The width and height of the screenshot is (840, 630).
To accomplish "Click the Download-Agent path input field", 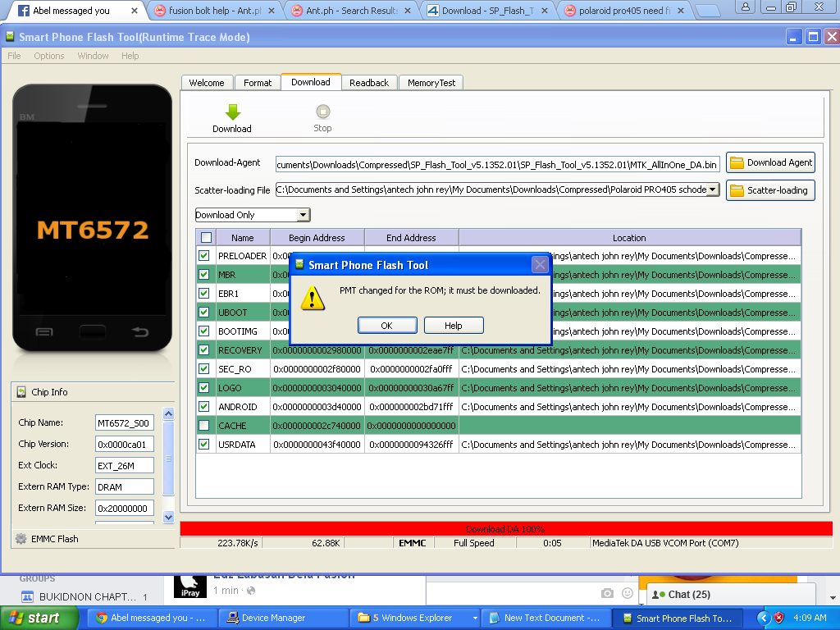I will coord(497,164).
